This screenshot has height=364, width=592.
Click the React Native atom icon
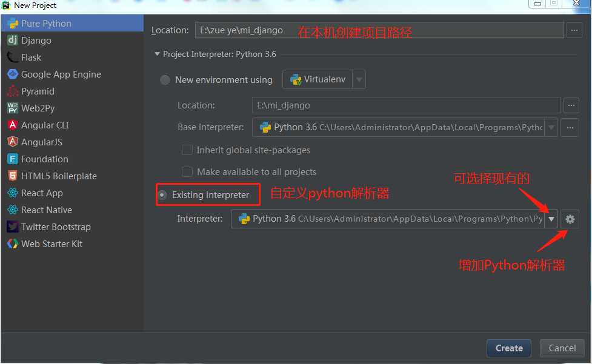pyautogui.click(x=13, y=210)
